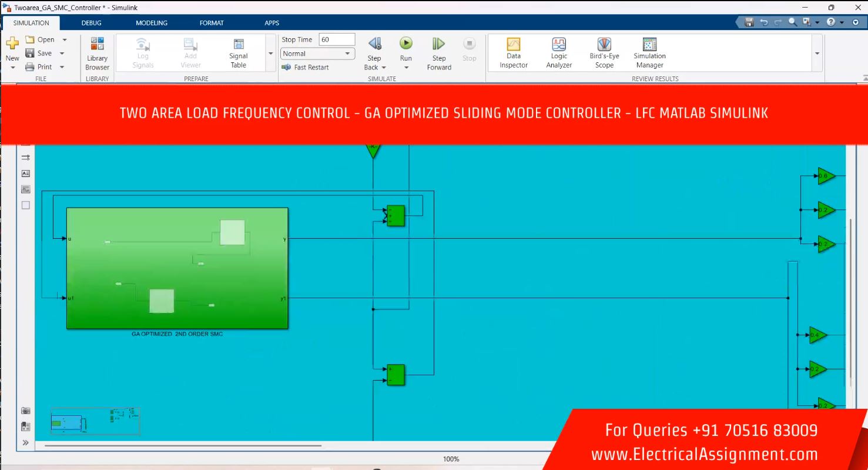Image resolution: width=868 pixels, height=470 pixels.
Task: Add an annotation from the left palette
Action: (x=25, y=174)
